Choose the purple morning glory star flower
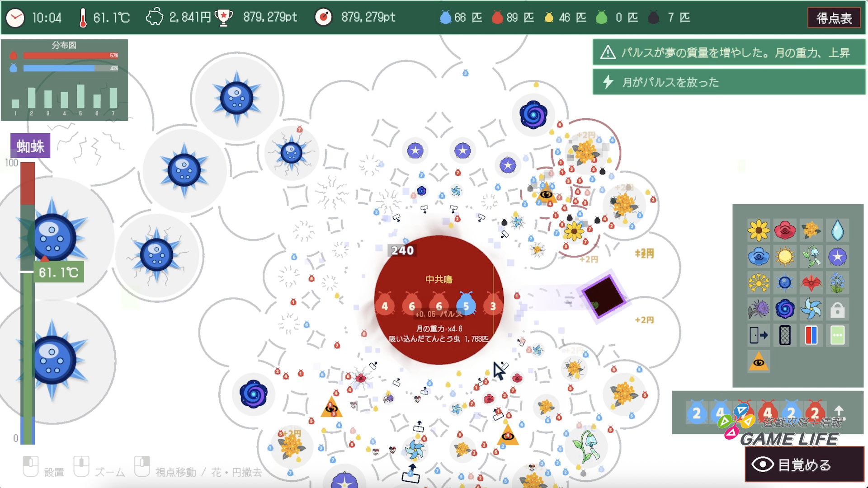 click(x=837, y=257)
